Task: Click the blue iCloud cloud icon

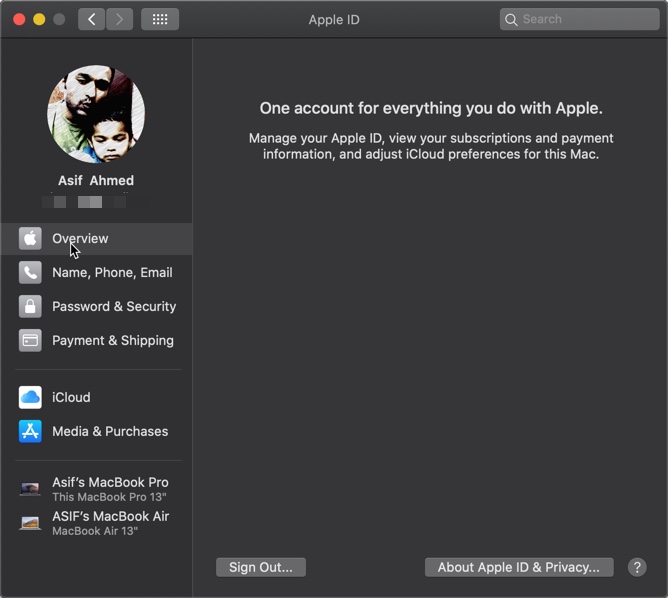Action: pyautogui.click(x=30, y=397)
